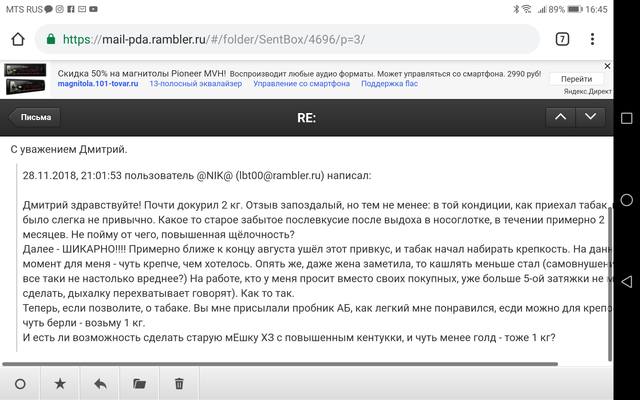Tap the battery status icon
640x400 pixels.
point(575,9)
